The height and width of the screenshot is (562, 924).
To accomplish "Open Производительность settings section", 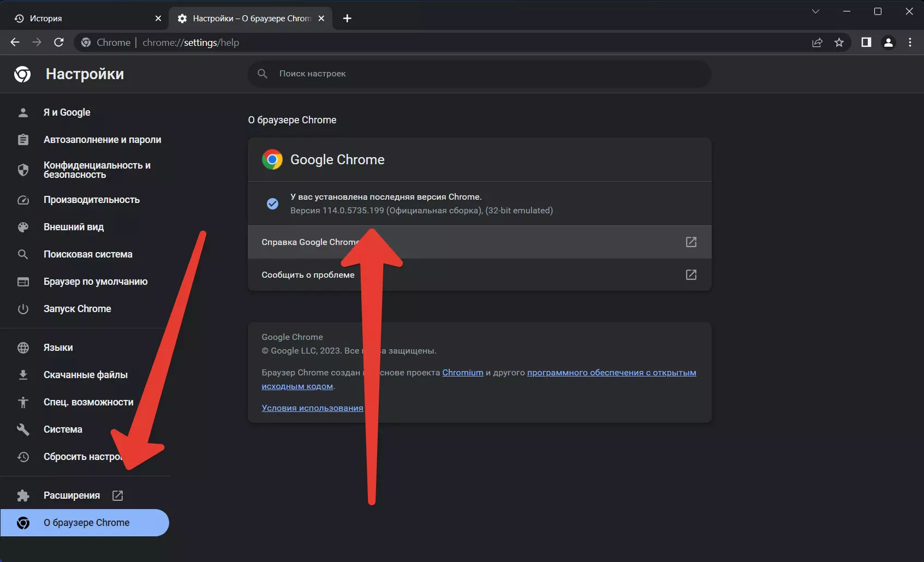I will (91, 200).
